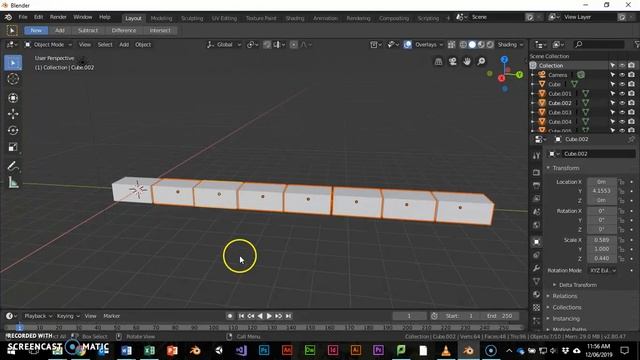Click the pan hand viewport icon
The width and height of the screenshot is (640, 360).
click(x=467, y=62)
